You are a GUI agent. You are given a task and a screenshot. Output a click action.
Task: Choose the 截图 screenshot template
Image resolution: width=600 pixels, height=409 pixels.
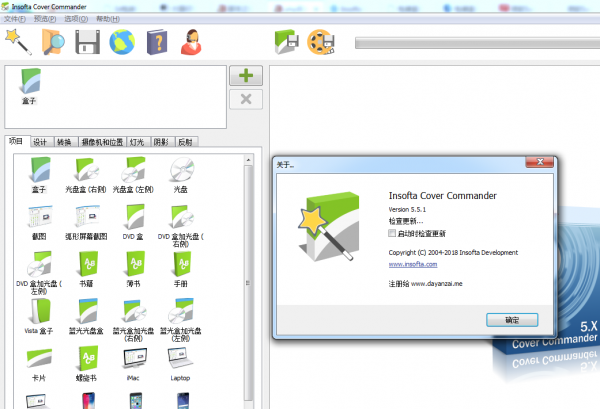pos(39,222)
